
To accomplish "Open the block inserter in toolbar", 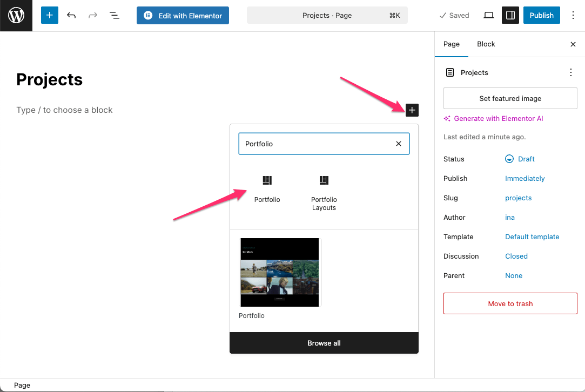I will (49, 15).
